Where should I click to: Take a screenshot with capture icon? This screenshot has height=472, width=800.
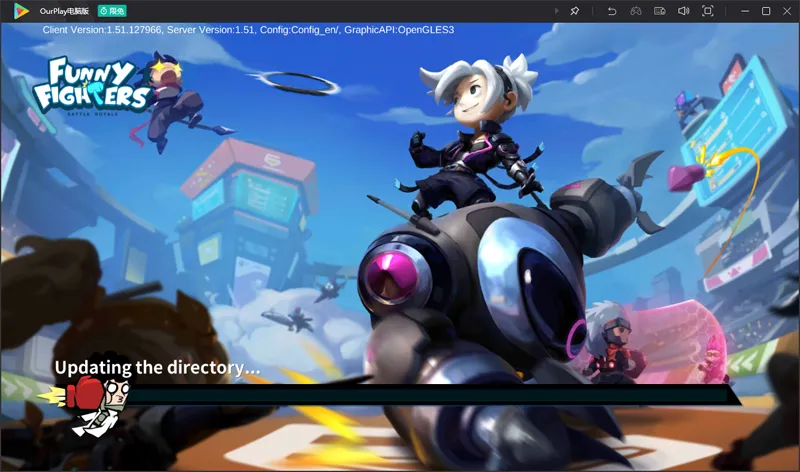708,11
